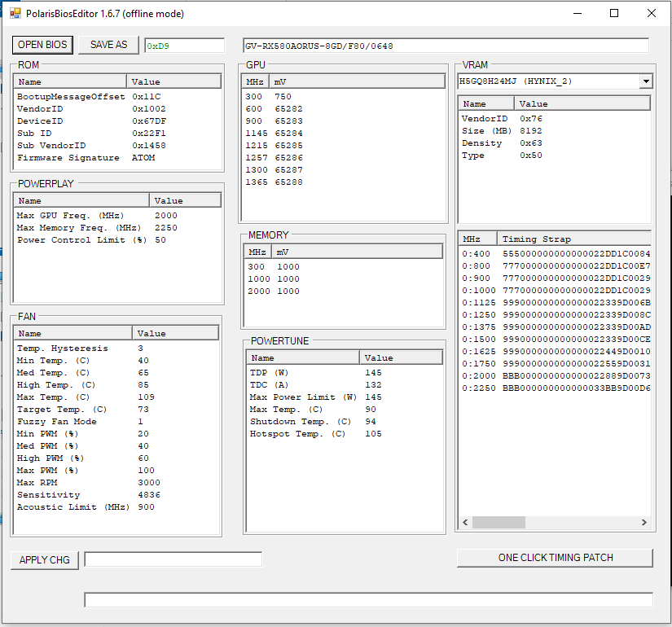Select the Max GPU Freq. row
The height and width of the screenshot is (627, 672).
click(118, 216)
